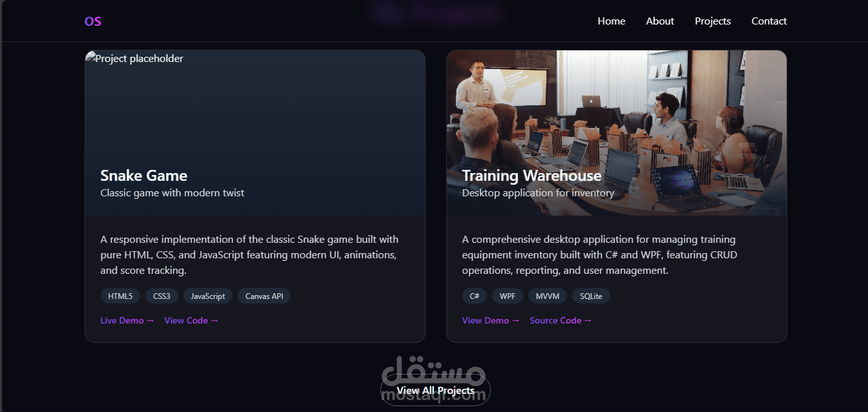Open the Projects nav item
The height and width of the screenshot is (412, 868).
712,21
